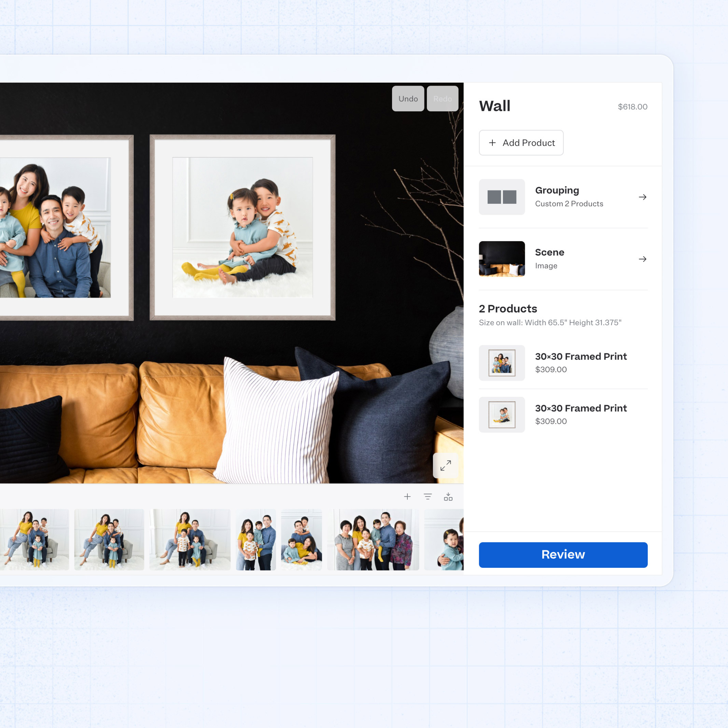Click the plus icon inside Add Product

pyautogui.click(x=492, y=143)
